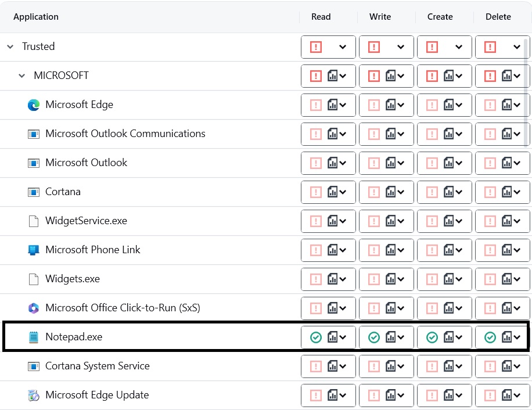Click the Write column header
This screenshot has height=410, width=532.
pyautogui.click(x=380, y=17)
